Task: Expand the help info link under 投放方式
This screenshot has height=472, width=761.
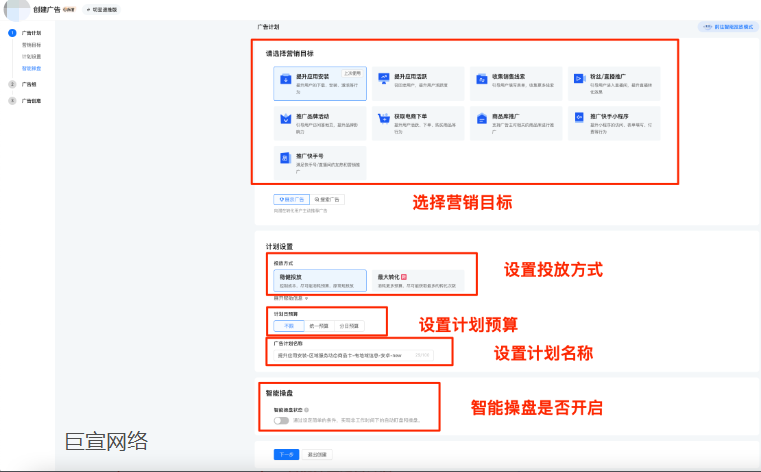Action: coord(291,298)
